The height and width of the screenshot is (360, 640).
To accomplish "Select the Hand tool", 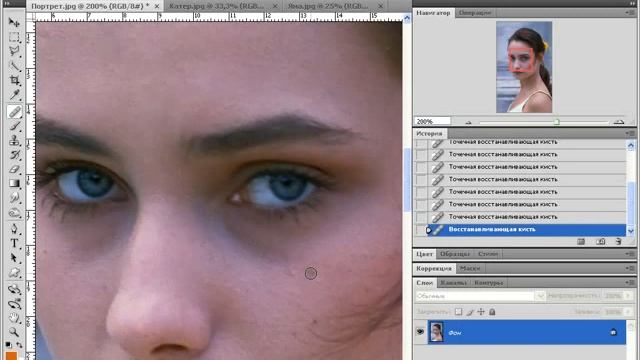I will pyautogui.click(x=14, y=318).
